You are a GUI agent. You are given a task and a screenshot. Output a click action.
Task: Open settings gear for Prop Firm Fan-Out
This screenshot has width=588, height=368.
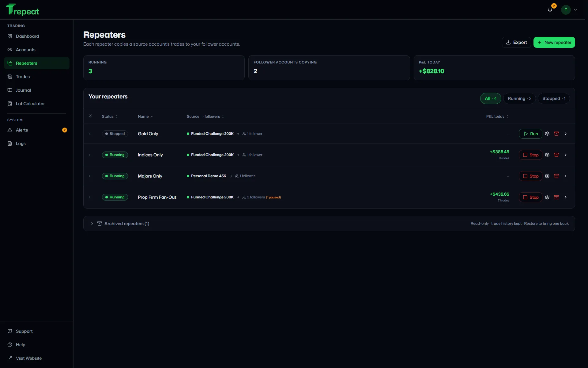click(x=547, y=197)
